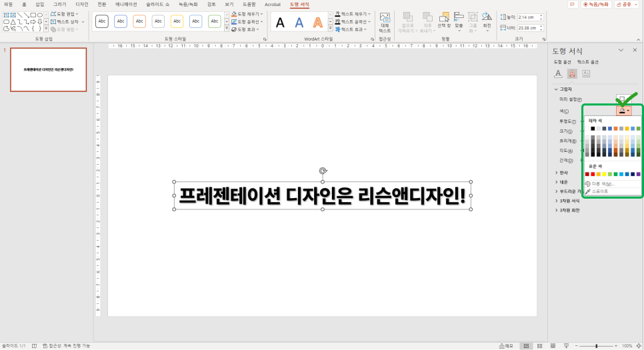Switch to 도형 옵션 (Shape Options) in pane
644x350 pixels.
pos(562,62)
